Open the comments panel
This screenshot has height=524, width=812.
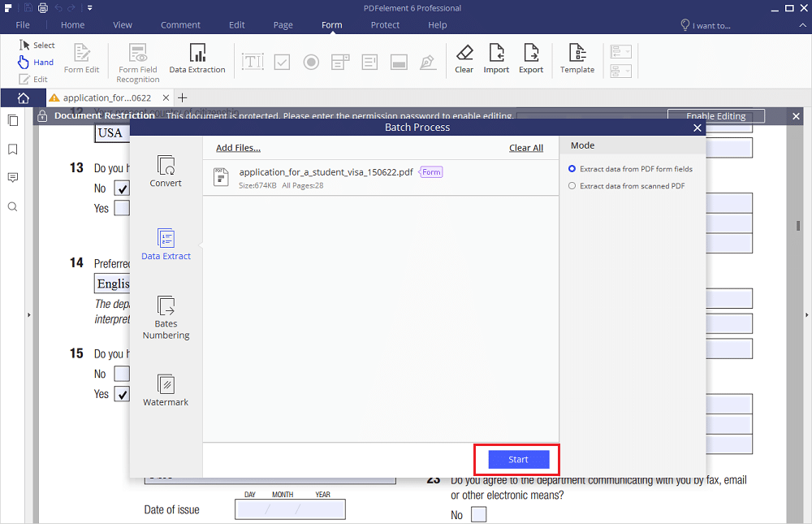tap(13, 178)
